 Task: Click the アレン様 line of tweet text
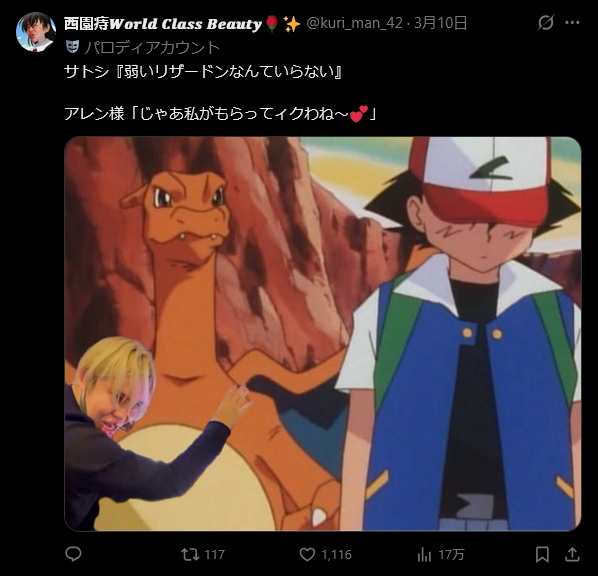pos(220,114)
